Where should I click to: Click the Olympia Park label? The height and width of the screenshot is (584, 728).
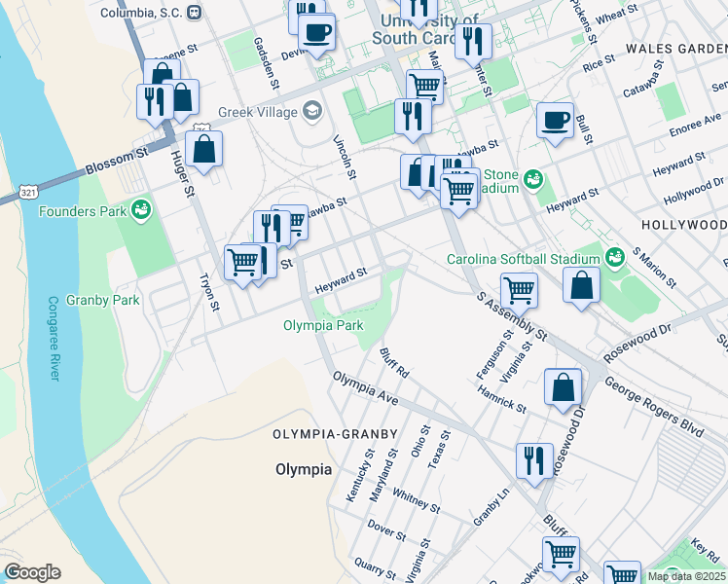click(323, 325)
